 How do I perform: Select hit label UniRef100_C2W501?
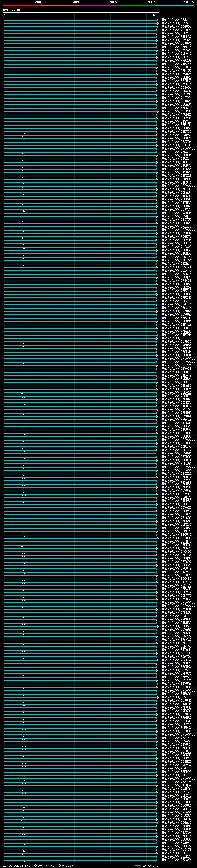(176, 430)
